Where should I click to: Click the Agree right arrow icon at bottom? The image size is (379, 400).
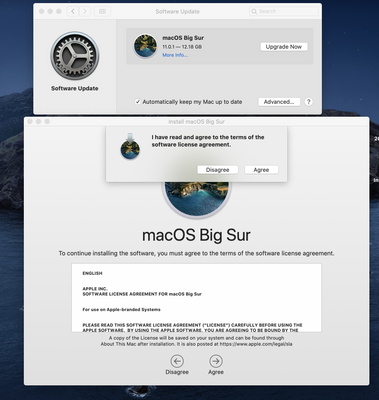tap(216, 361)
